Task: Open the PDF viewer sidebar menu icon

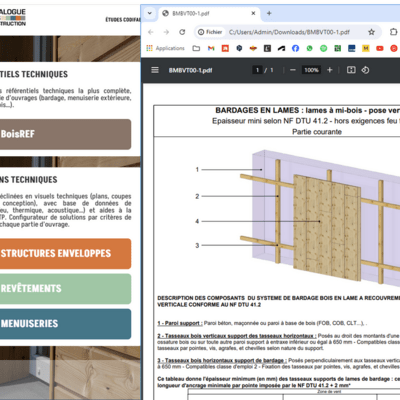Action: [x=155, y=70]
